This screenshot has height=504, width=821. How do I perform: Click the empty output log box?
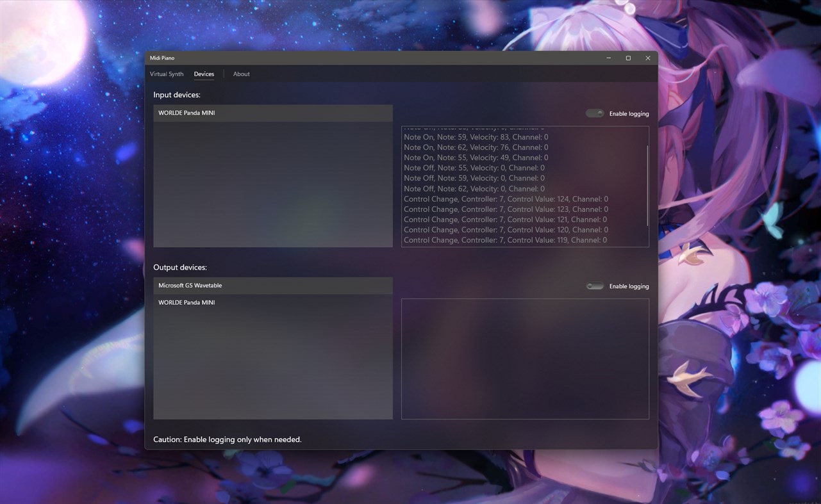point(525,359)
